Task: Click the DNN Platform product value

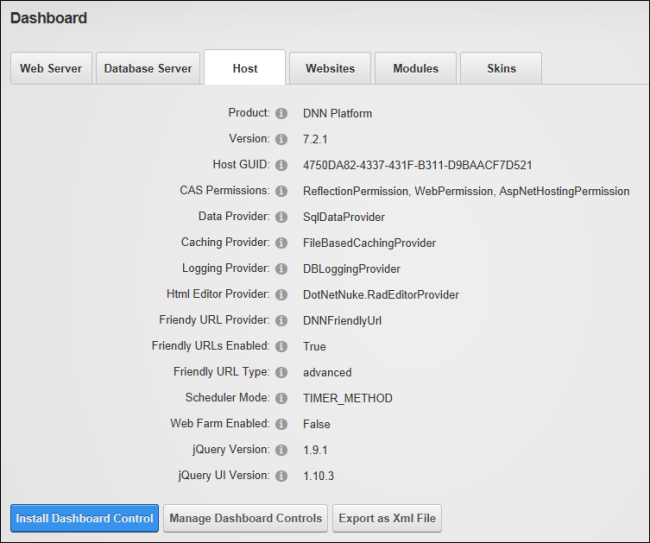Action: click(337, 114)
